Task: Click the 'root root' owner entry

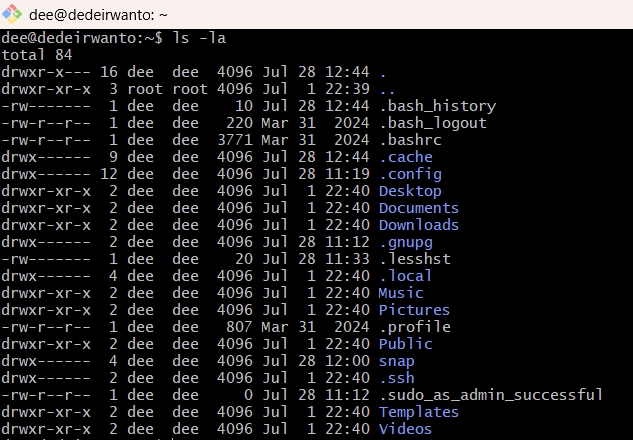Action: 168,89
